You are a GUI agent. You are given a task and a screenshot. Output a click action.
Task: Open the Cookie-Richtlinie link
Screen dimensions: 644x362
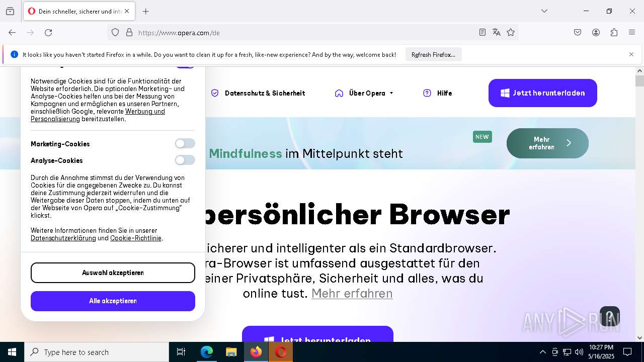coord(136,238)
